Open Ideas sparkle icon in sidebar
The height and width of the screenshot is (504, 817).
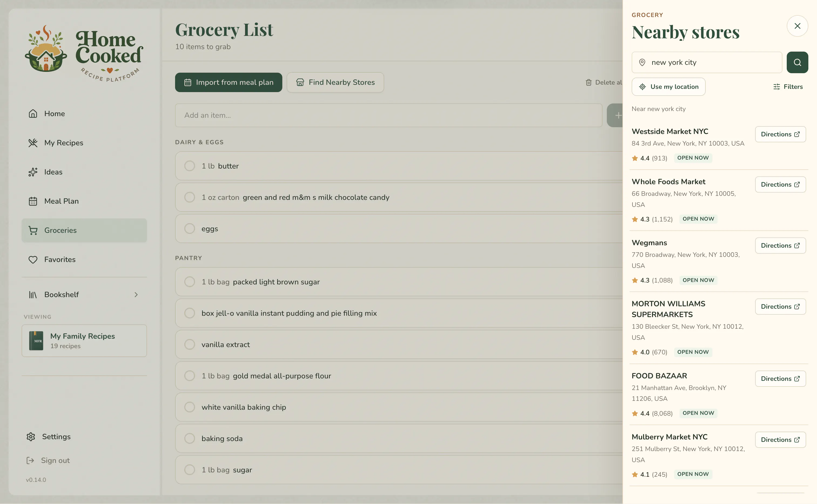click(33, 172)
